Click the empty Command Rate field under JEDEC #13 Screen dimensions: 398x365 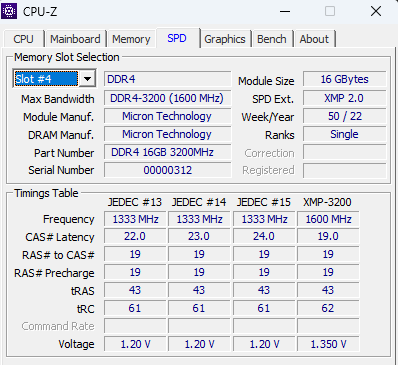(x=135, y=326)
